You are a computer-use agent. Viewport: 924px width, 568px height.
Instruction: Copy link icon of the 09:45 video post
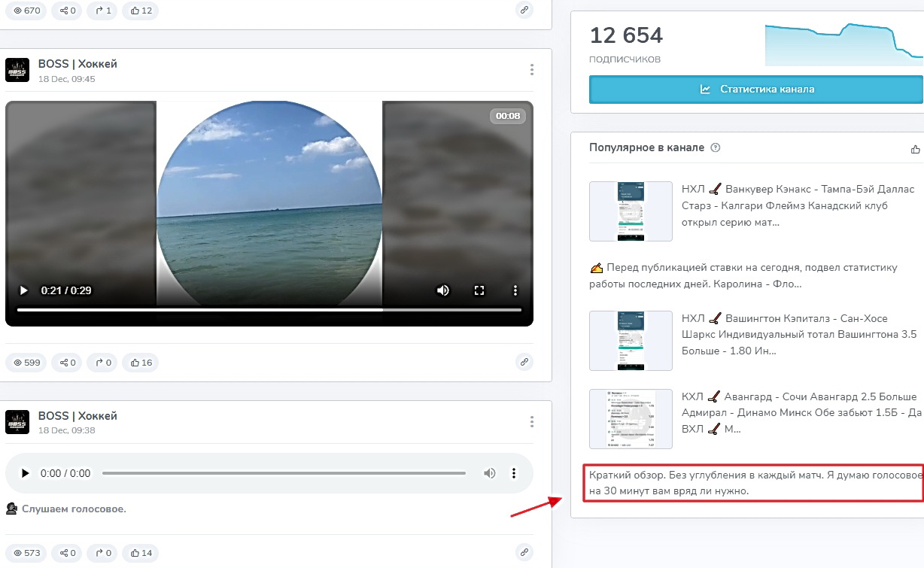pos(524,362)
